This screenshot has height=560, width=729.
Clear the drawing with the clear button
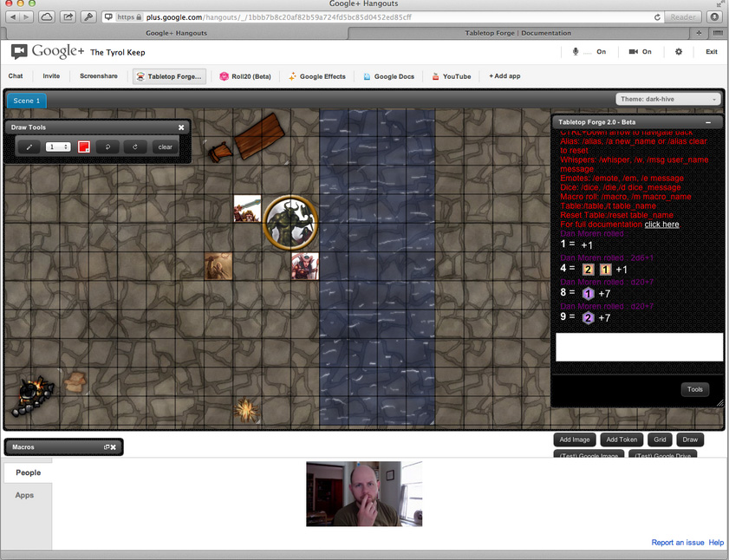tap(165, 147)
